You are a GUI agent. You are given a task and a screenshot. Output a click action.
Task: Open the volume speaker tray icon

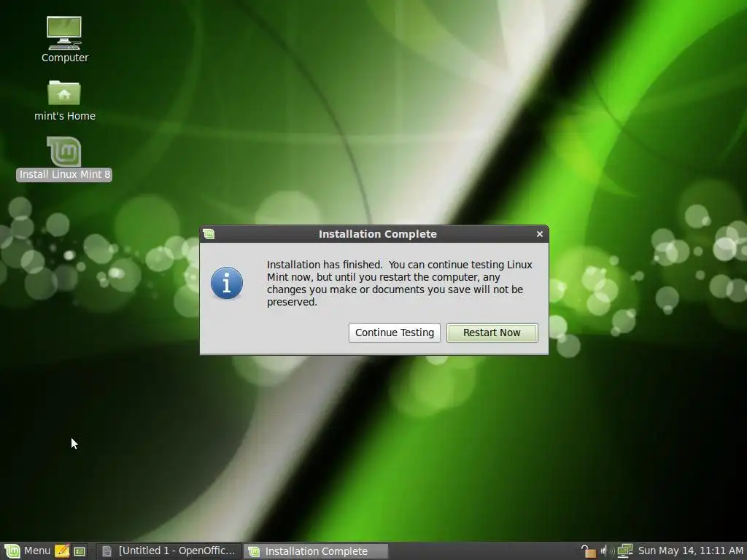pyautogui.click(x=606, y=551)
